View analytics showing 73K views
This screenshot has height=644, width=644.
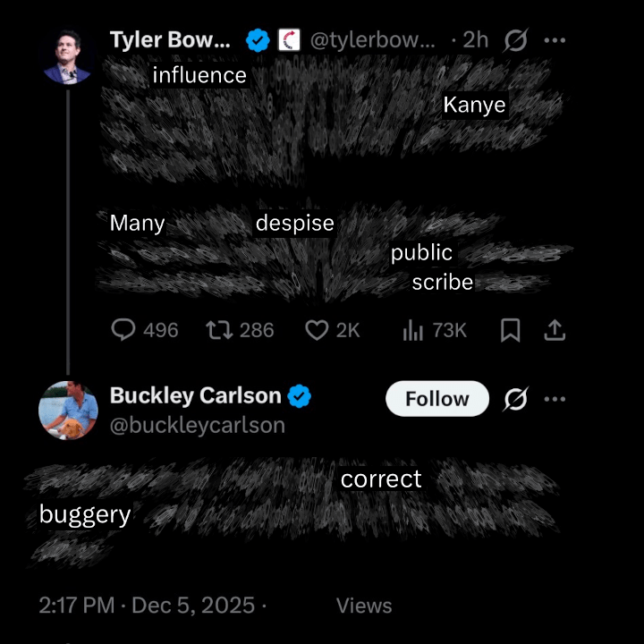tap(413, 331)
